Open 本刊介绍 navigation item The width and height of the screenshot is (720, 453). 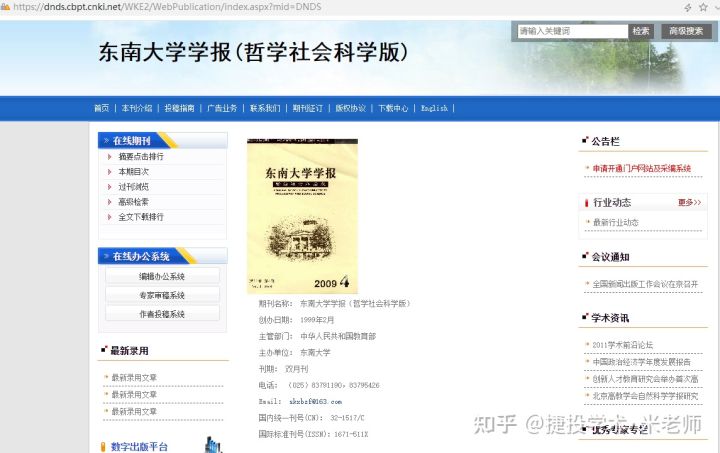[x=137, y=108]
